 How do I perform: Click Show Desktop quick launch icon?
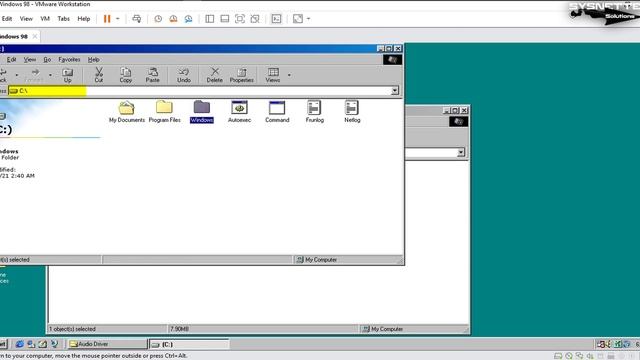point(42,344)
